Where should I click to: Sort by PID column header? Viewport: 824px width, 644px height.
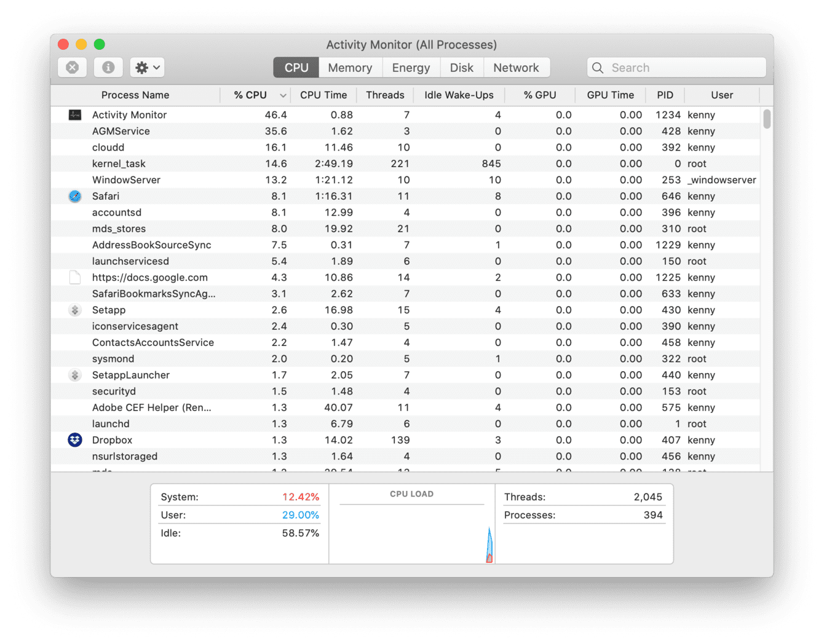(665, 95)
